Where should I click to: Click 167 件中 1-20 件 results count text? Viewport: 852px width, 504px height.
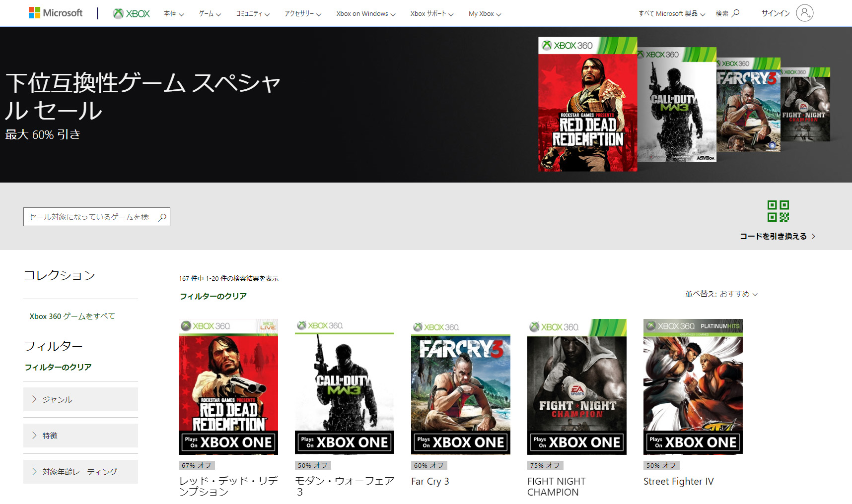(228, 278)
